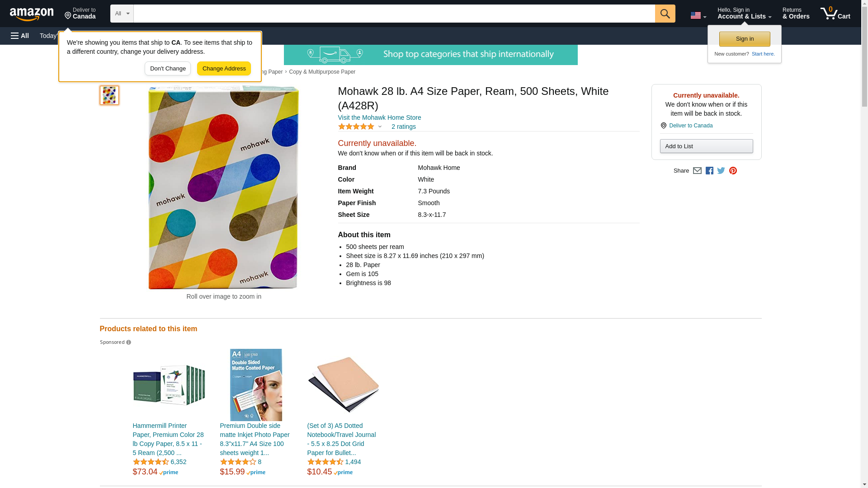
Task: Visit the Mohawk Home Store link
Action: click(x=379, y=117)
